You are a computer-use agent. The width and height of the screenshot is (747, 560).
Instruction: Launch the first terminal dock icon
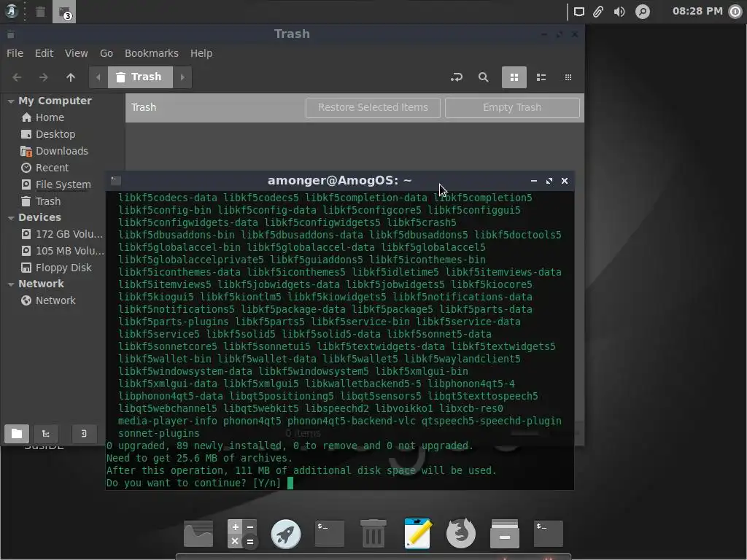point(329,533)
